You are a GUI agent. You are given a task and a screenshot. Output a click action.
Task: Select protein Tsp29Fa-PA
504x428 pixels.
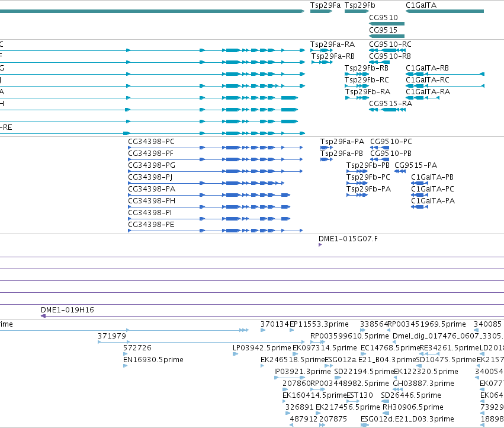342,142
